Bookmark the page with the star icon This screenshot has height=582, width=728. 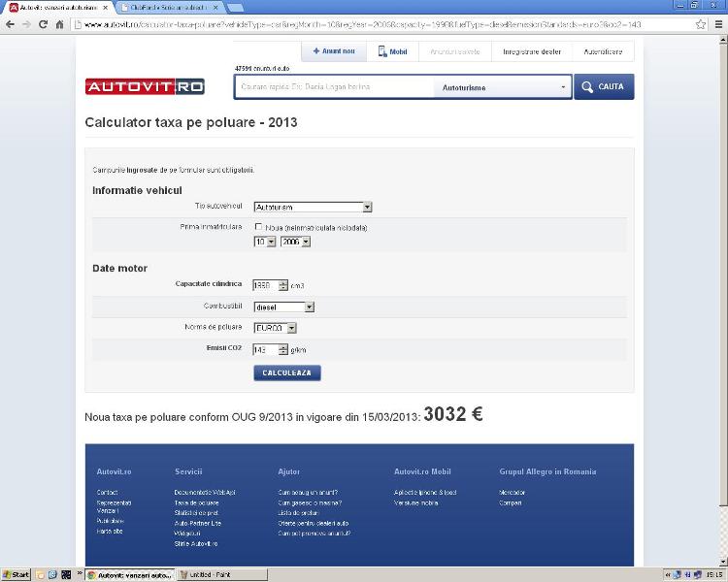[700, 23]
